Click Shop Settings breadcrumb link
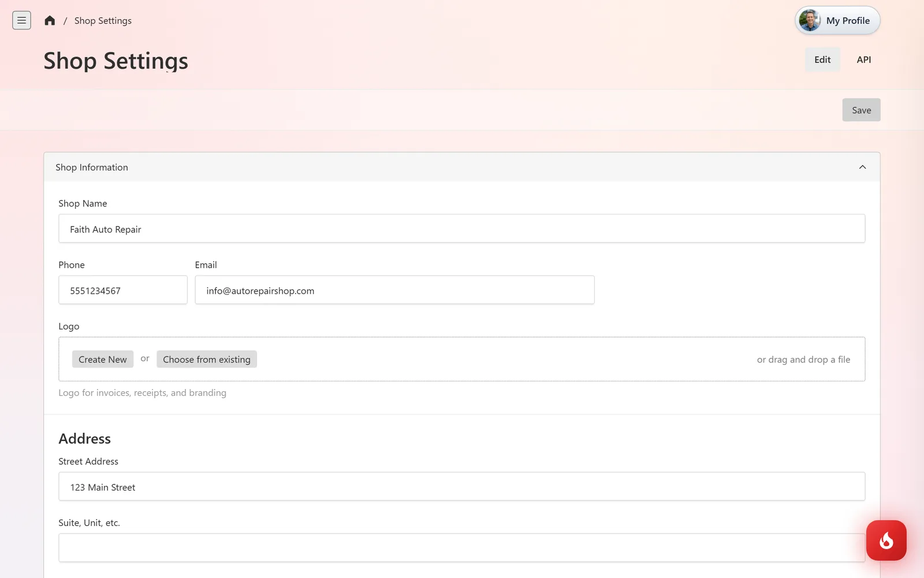Viewport: 924px width, 578px height. tap(103, 20)
